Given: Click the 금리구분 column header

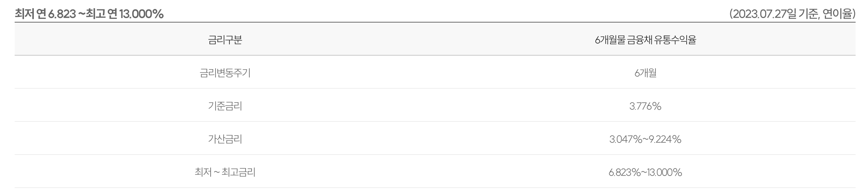Looking at the screenshot, I should 225,40.
